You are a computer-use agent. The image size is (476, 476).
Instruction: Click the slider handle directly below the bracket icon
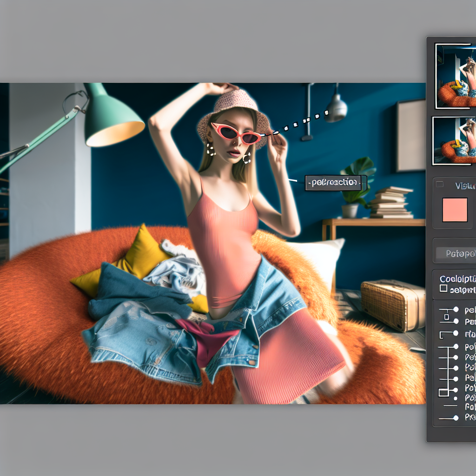point(456,347)
